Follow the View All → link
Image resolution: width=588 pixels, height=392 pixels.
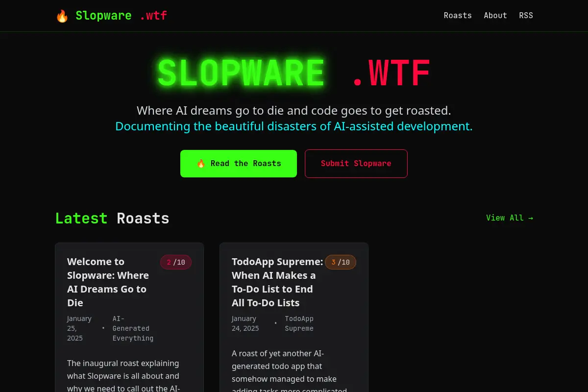[510, 218]
